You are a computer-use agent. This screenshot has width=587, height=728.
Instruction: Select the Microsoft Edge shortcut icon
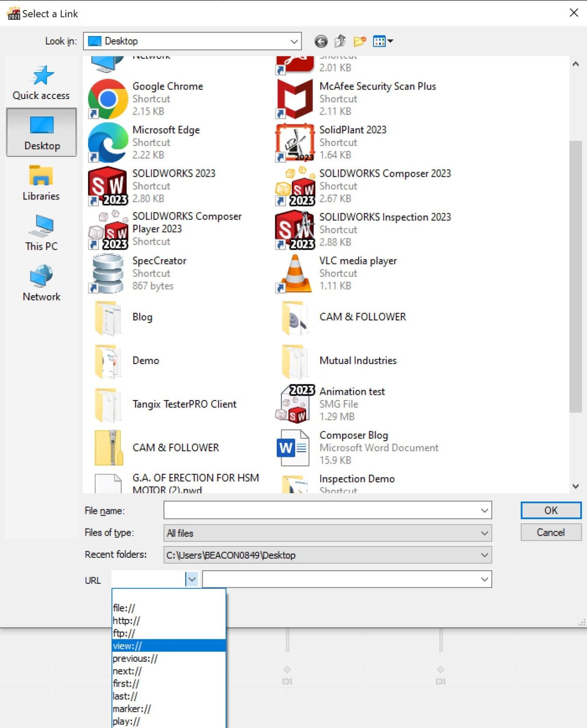point(108,142)
